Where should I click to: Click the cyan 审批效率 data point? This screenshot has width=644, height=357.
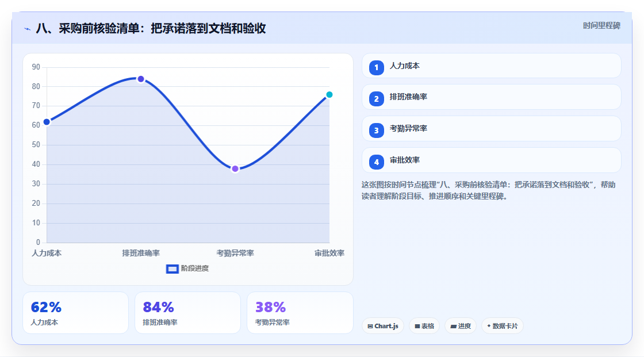click(329, 94)
